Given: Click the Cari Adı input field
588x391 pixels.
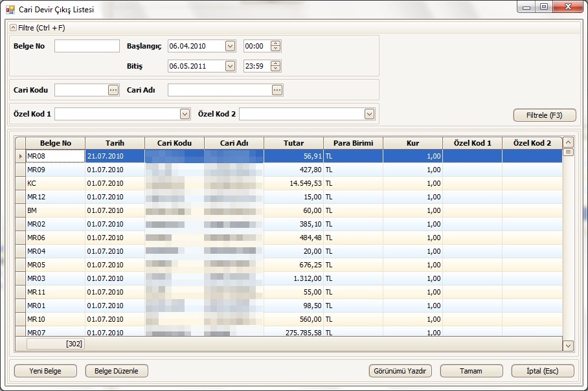Looking at the screenshot, I should pyautogui.click(x=220, y=90).
